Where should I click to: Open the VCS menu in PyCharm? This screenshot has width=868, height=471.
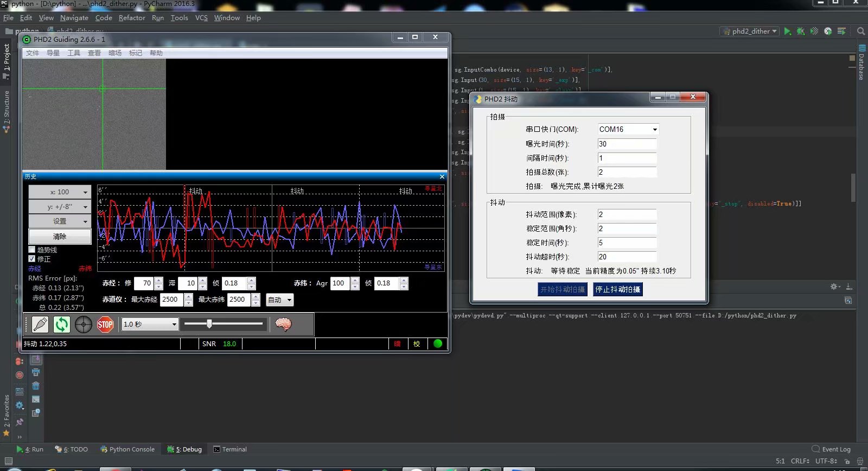(x=201, y=18)
